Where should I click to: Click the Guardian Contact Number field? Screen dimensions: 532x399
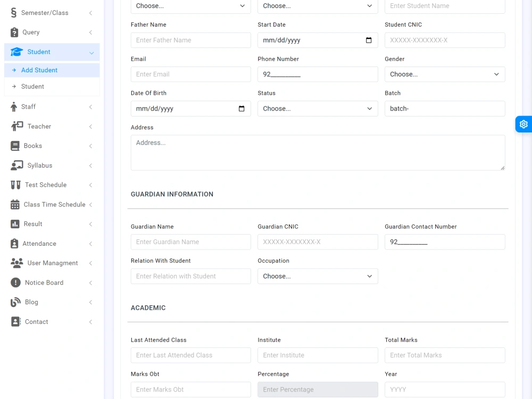[x=445, y=242]
